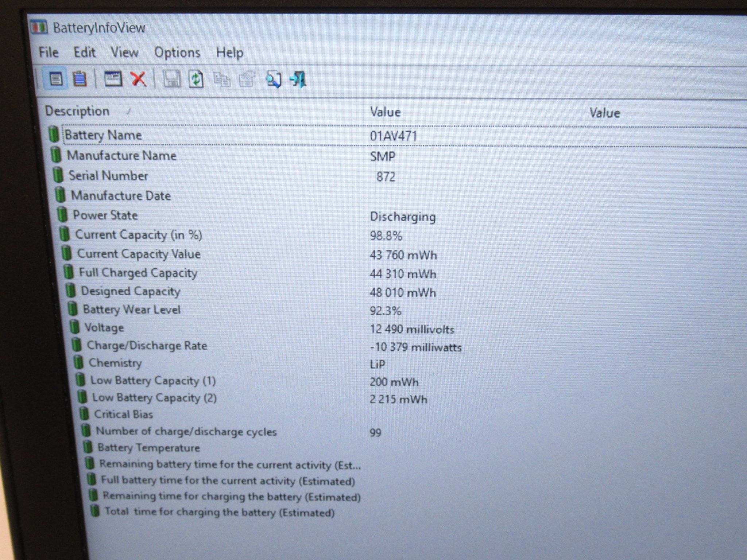This screenshot has height=560, width=747.
Task: Open the Help menu
Action: [x=229, y=53]
